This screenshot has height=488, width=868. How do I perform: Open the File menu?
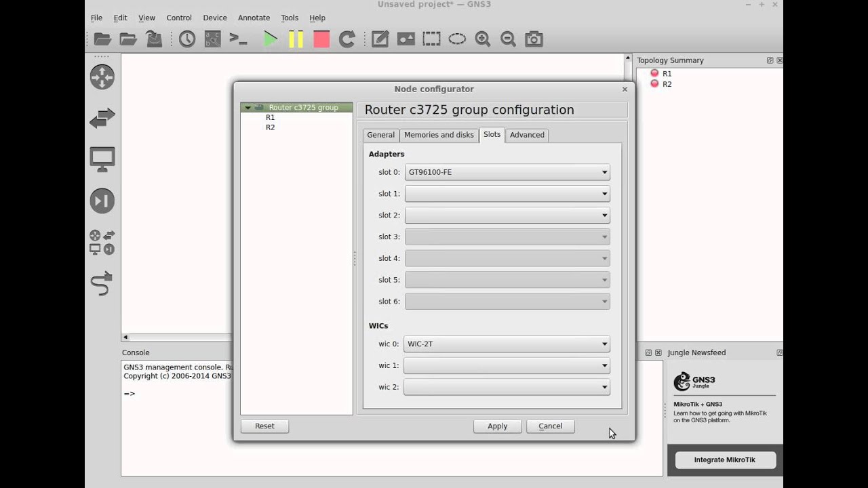pos(97,18)
